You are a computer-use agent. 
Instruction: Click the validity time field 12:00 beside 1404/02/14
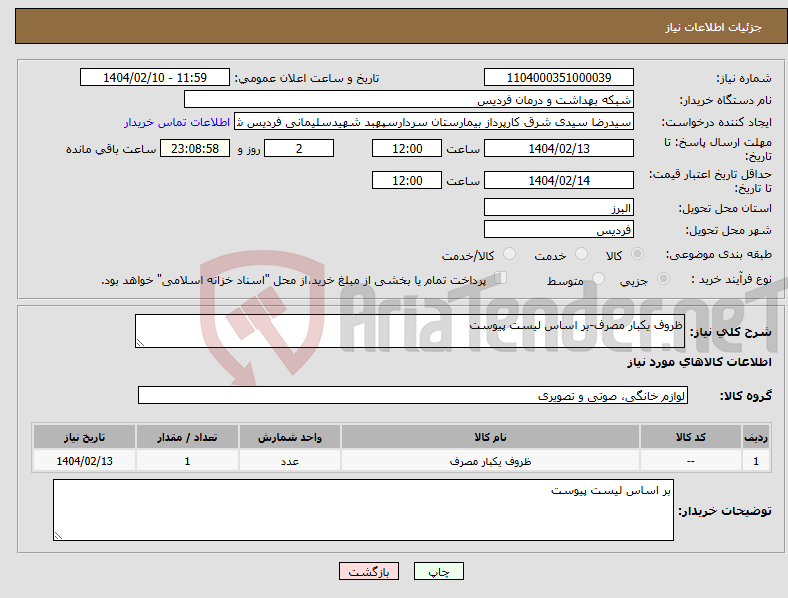pos(407,180)
